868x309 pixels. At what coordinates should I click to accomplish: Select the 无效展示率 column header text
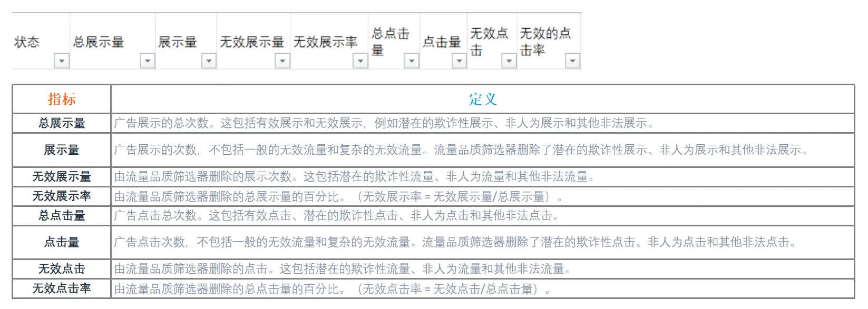coord(325,42)
